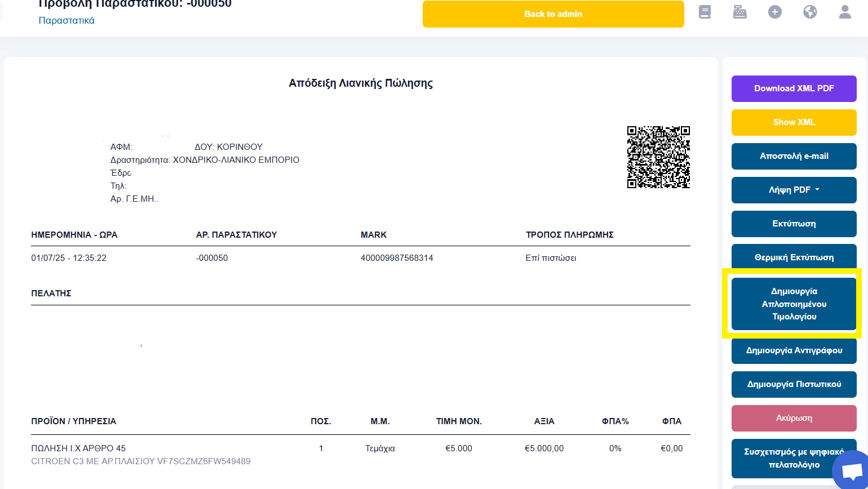Click the Εκτύπωση button

coord(794,224)
